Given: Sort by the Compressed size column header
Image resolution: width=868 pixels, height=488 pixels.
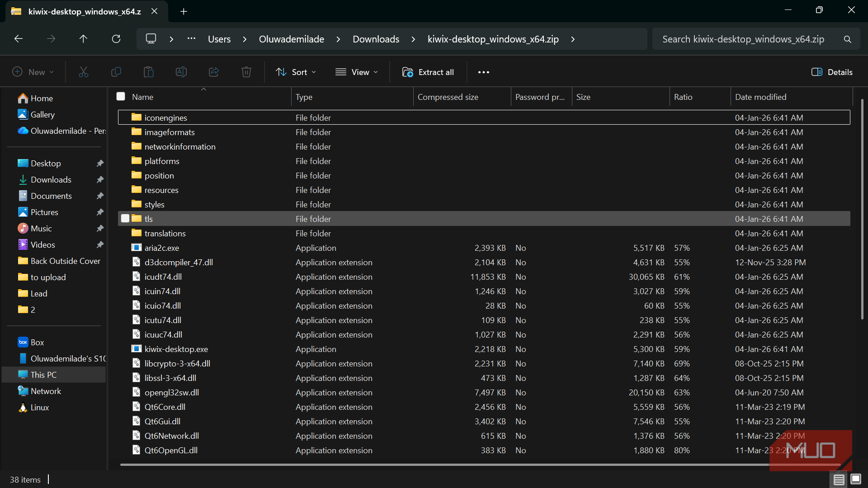Looking at the screenshot, I should 462,97.
